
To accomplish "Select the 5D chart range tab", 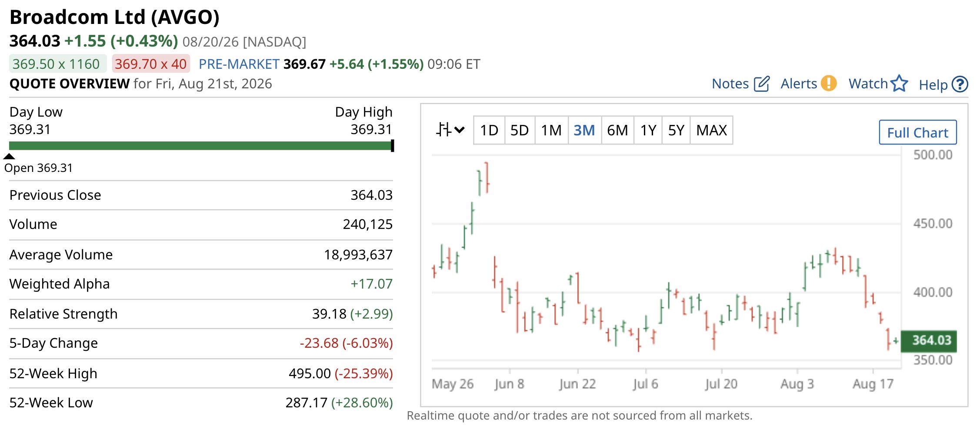I will pyautogui.click(x=520, y=130).
